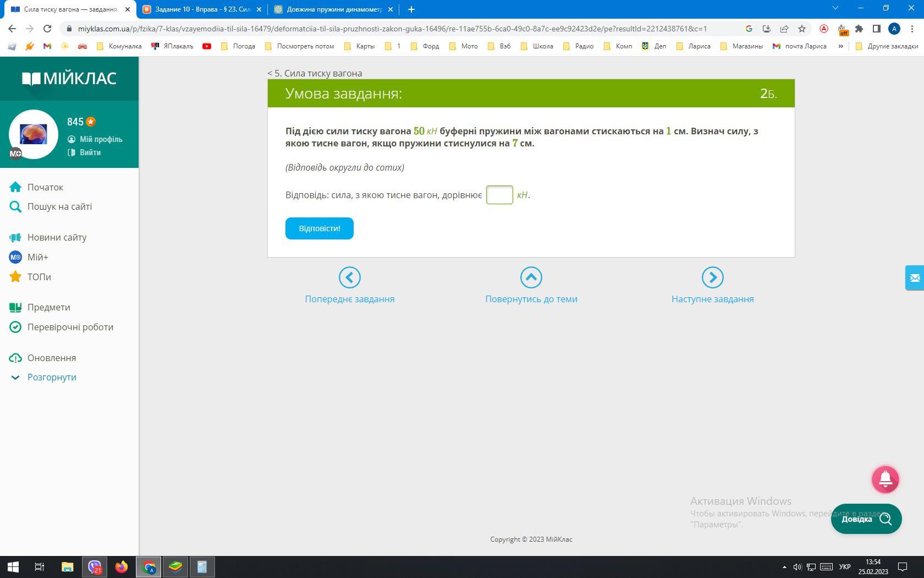Click the answer input field for force
Screen dimensions: 924x578
(499, 195)
